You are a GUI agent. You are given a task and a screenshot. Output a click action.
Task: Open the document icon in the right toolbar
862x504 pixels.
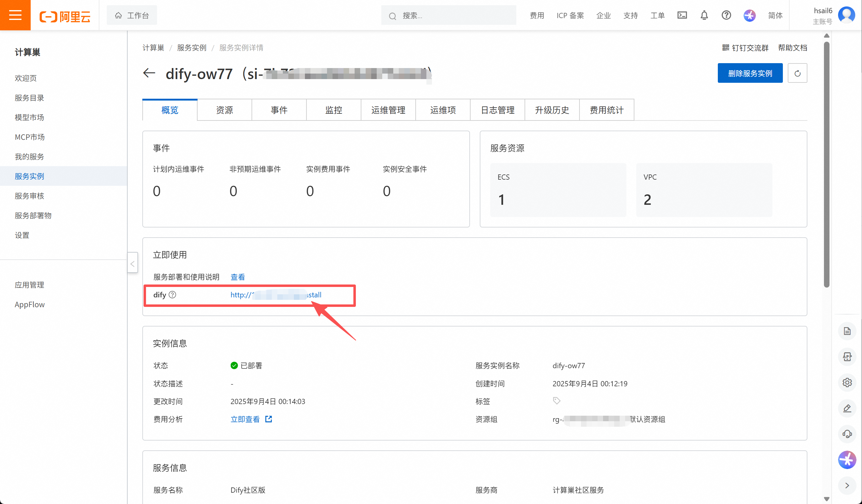tap(847, 331)
